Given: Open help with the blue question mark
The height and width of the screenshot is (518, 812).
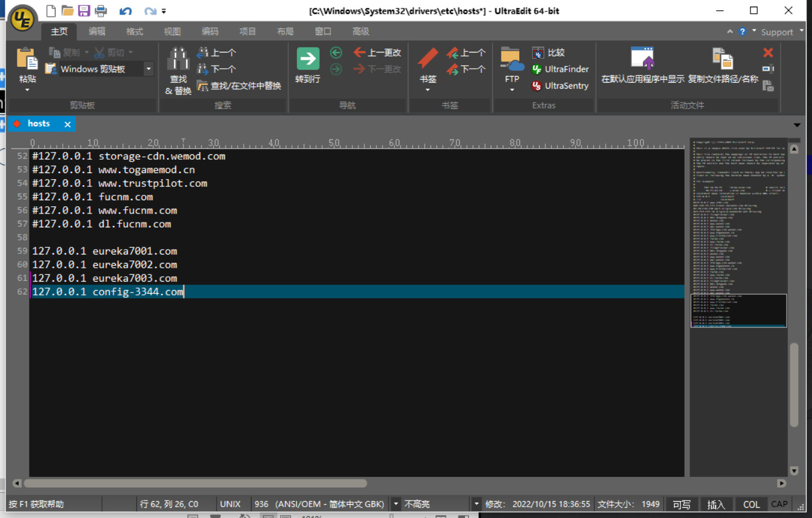Looking at the screenshot, I should [x=743, y=31].
